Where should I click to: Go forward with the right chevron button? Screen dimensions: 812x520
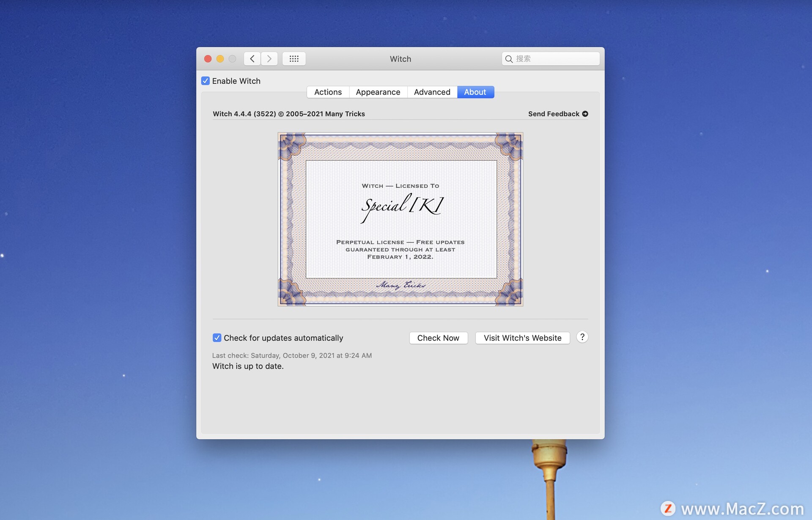pyautogui.click(x=269, y=59)
